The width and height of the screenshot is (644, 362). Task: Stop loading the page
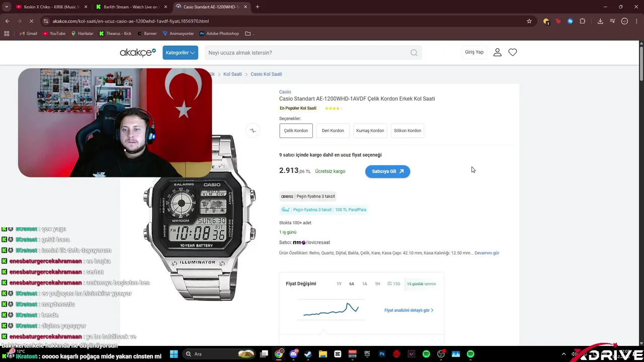click(31, 21)
